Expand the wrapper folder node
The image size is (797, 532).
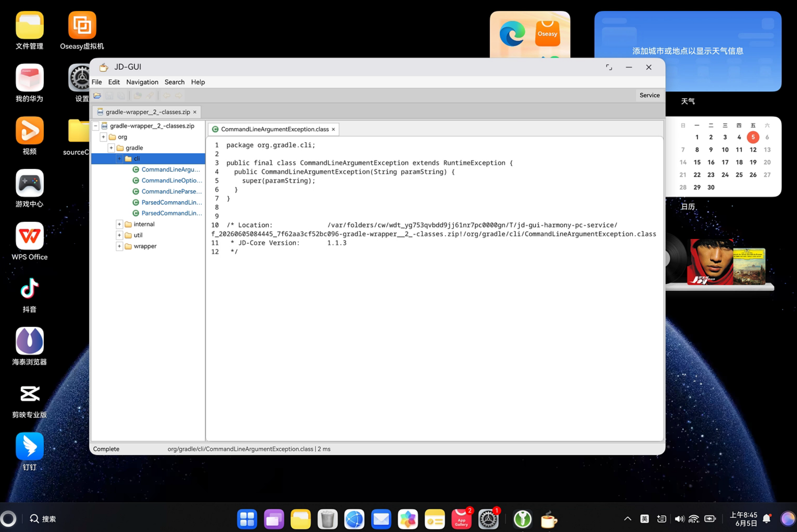[119, 246]
